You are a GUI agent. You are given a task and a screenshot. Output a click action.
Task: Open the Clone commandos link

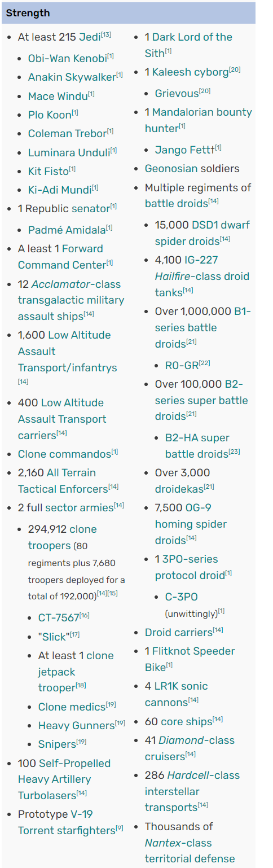(x=64, y=454)
